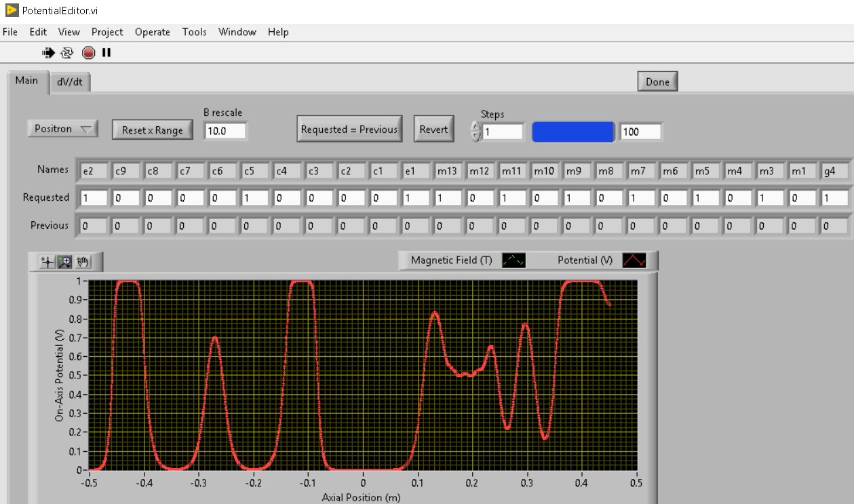854x504 pixels.
Task: Open the Tools menu
Action: (x=194, y=32)
